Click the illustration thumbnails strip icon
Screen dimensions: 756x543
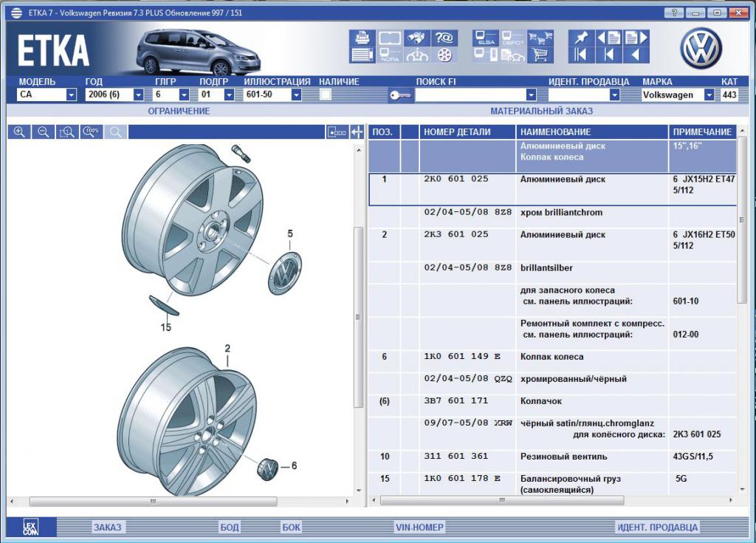[x=337, y=132]
